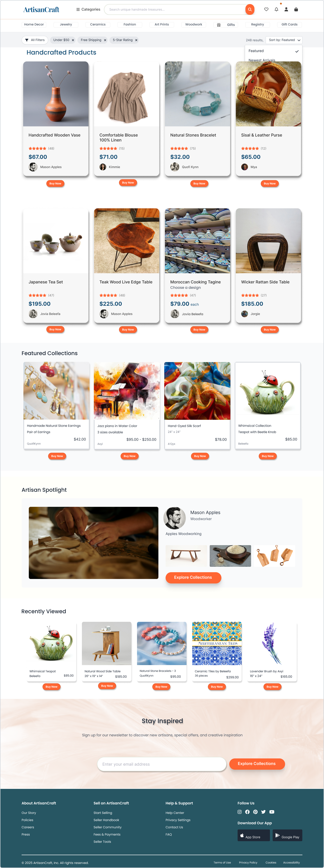Screen dimensions: 324x868
Task: Click the orange search magnifier button
Action: pyautogui.click(x=250, y=9)
